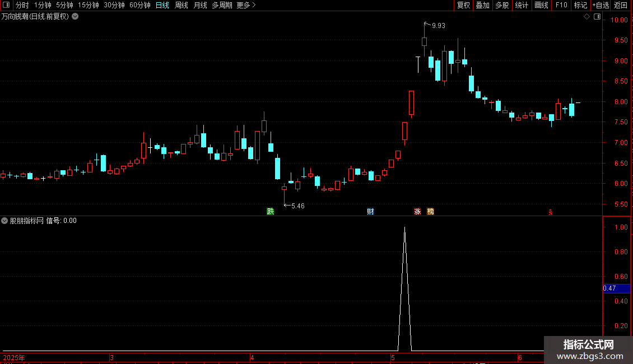Select the 30分钟 period tab
633x364 pixels.
click(x=114, y=5)
